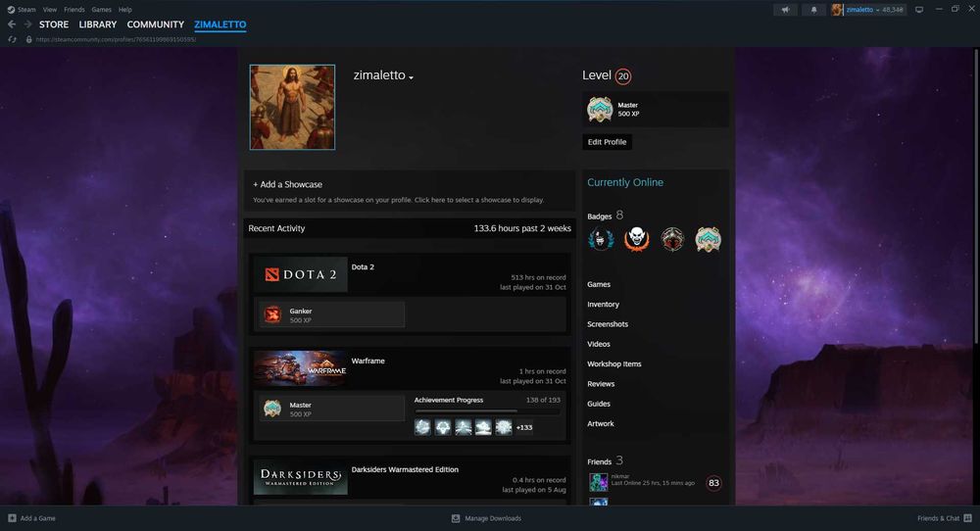Click the Add a Game plus icon
This screenshot has width=980, height=531.
pyautogui.click(x=12, y=518)
